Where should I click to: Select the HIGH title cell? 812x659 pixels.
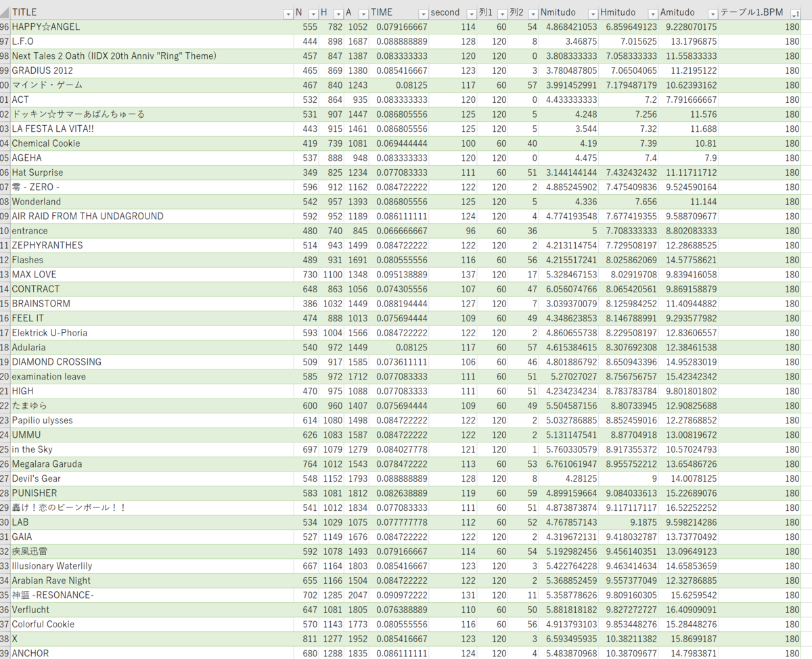152,391
